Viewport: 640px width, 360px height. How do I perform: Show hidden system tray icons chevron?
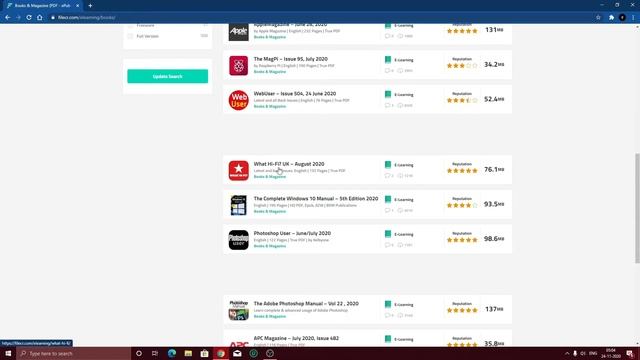coord(567,353)
